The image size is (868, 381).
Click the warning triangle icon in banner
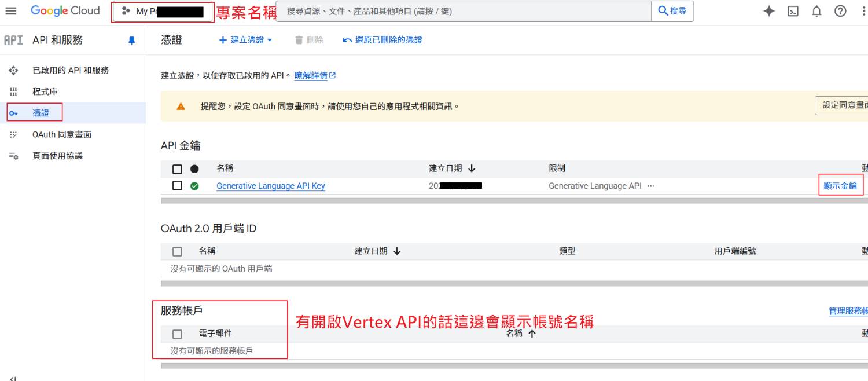181,107
